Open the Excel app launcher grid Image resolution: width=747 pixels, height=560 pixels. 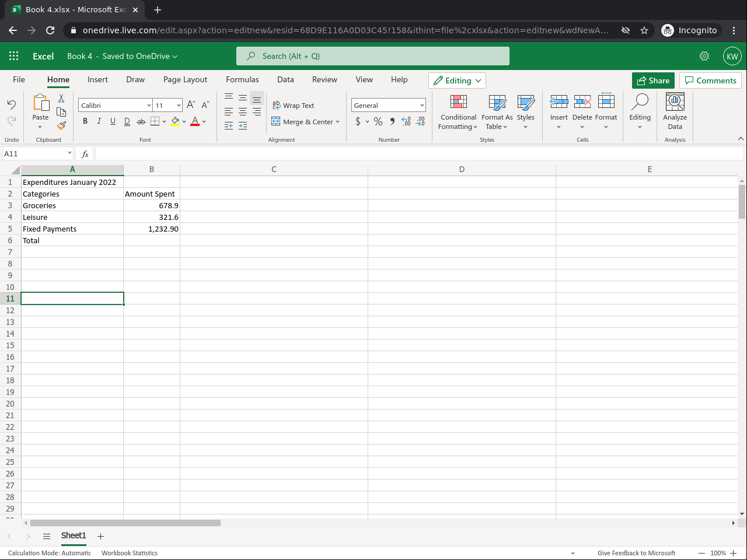[x=14, y=56]
